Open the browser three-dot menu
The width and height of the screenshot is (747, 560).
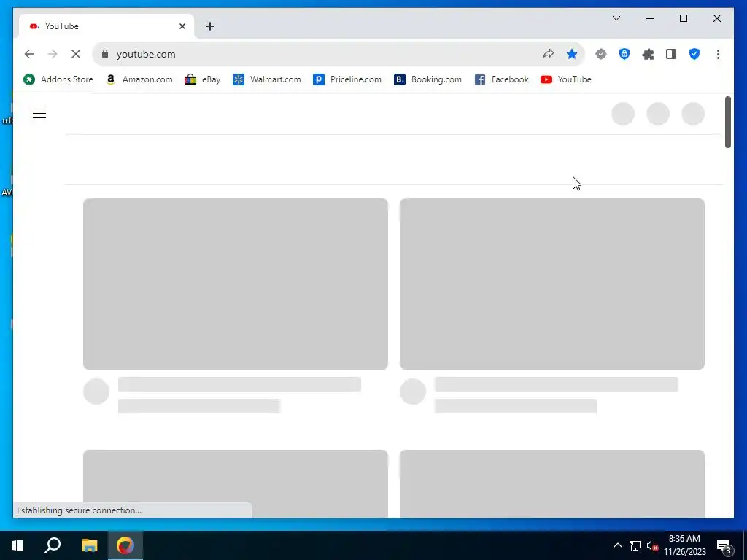tap(718, 54)
